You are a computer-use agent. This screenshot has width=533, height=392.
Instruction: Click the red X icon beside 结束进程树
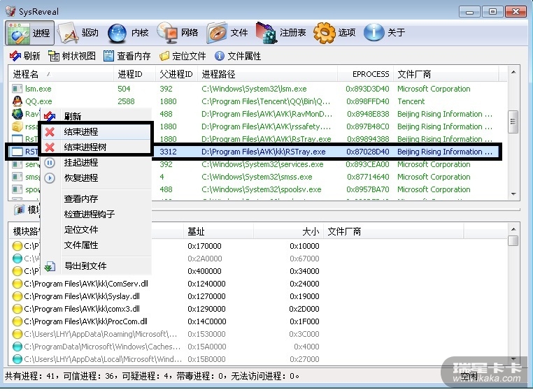coord(50,147)
